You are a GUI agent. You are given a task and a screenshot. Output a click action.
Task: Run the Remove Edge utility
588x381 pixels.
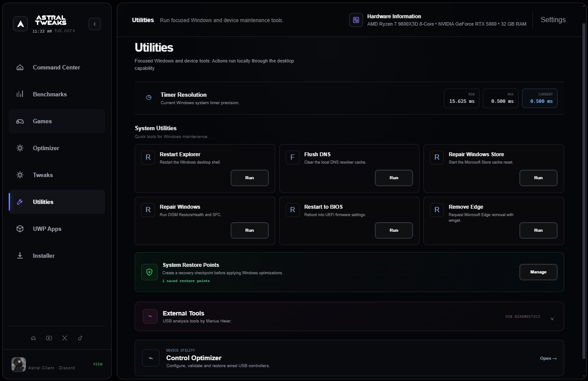coord(538,230)
